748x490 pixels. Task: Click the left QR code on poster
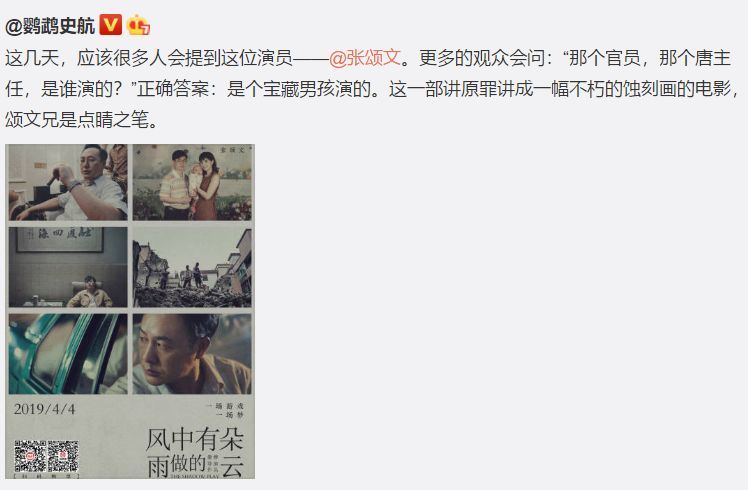click(x=30, y=457)
